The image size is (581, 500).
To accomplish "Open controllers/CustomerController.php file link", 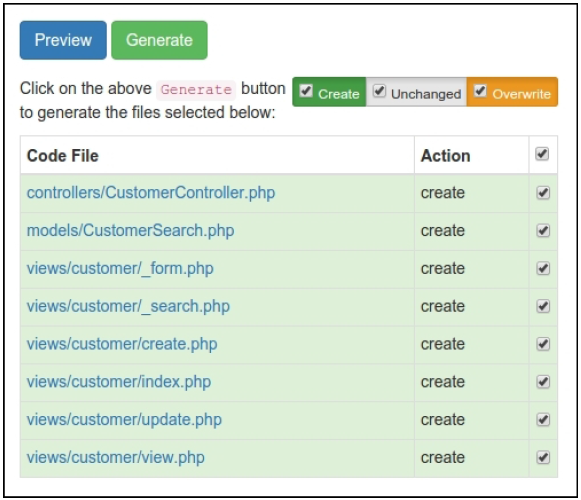I will pyautogui.click(x=151, y=193).
